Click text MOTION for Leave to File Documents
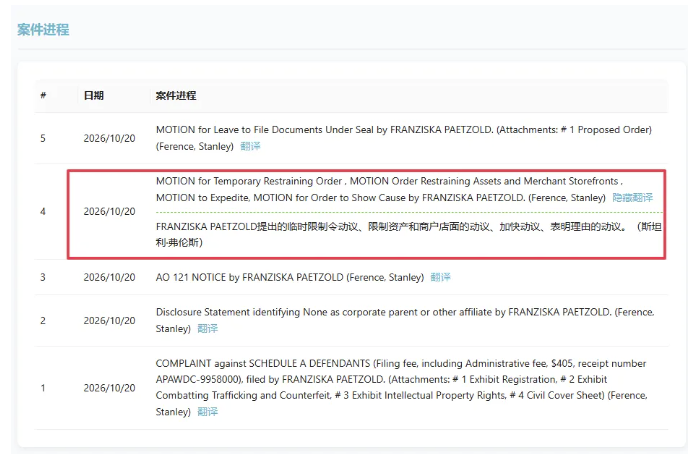 point(239,130)
